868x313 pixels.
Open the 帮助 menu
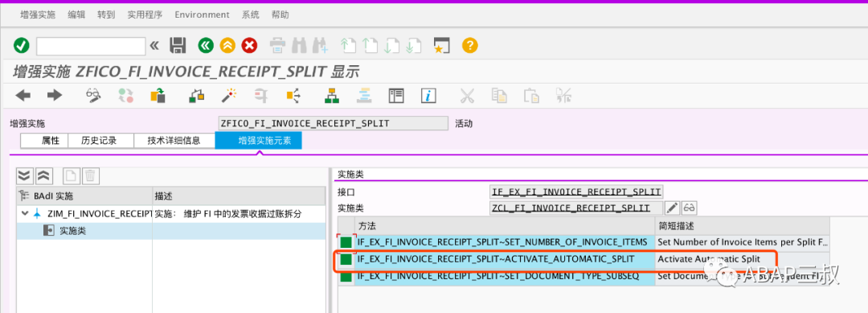[x=280, y=15]
